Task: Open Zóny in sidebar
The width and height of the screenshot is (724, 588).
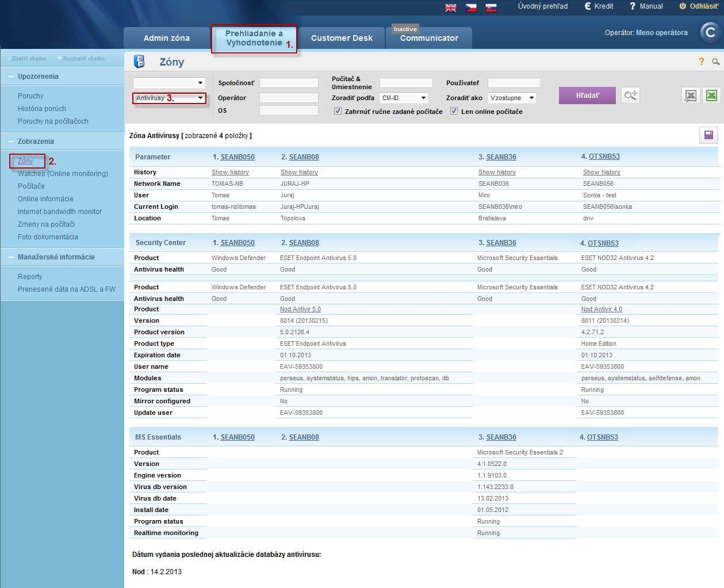Action: 25,161
